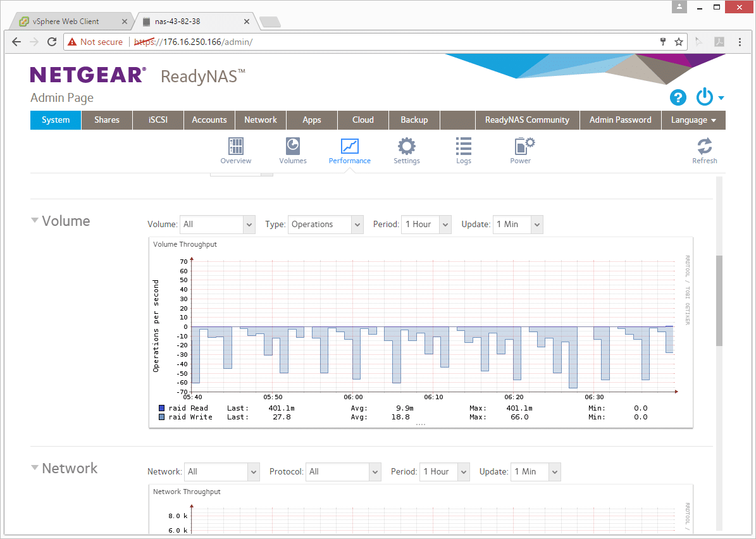Open the Shares tab
756x539 pixels.
107,120
